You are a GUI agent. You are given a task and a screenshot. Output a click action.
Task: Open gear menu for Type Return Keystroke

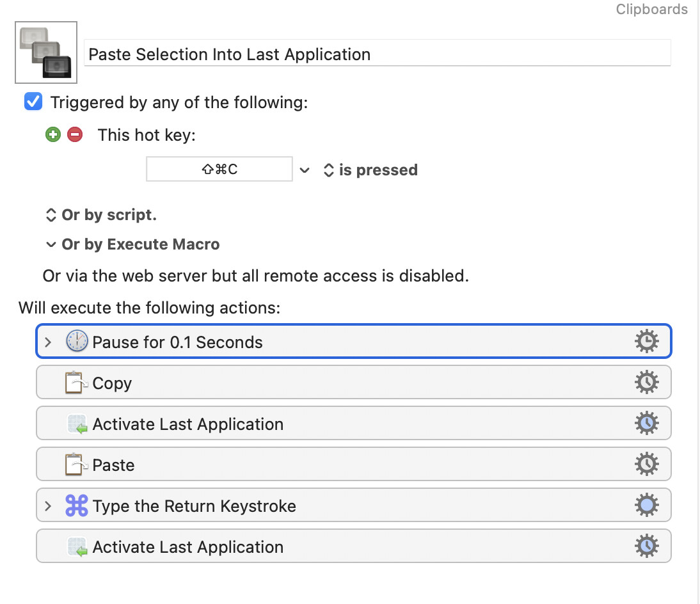click(646, 506)
